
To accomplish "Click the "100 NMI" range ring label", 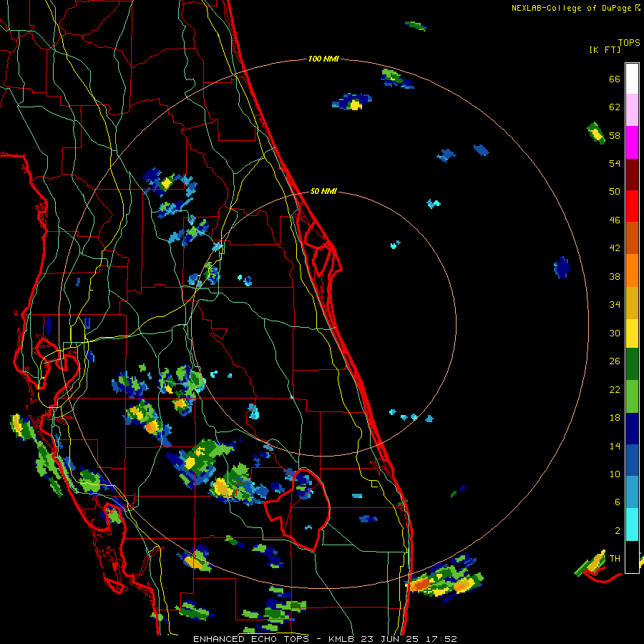I will (323, 59).
